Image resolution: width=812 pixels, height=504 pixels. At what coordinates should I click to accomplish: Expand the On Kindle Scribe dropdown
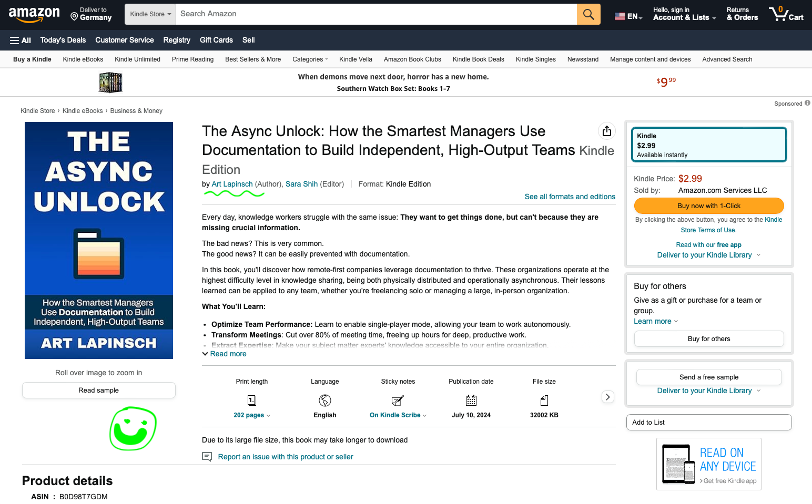[398, 415]
